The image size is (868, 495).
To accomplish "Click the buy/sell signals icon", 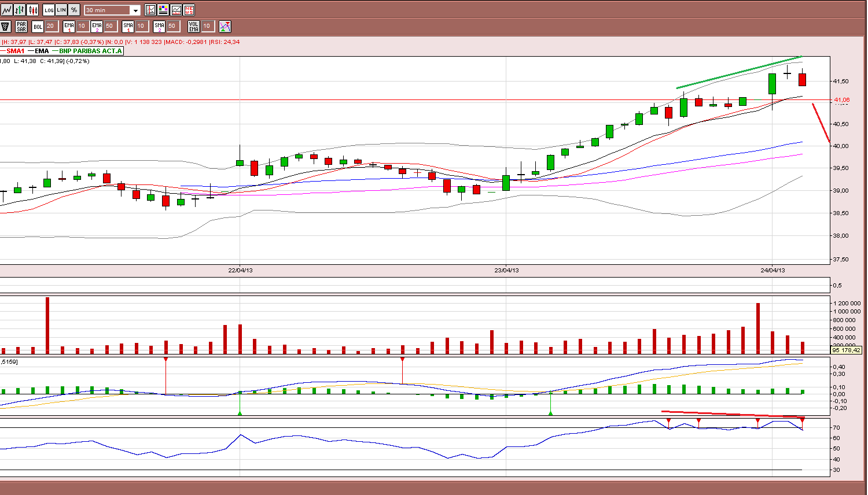I will point(225,27).
